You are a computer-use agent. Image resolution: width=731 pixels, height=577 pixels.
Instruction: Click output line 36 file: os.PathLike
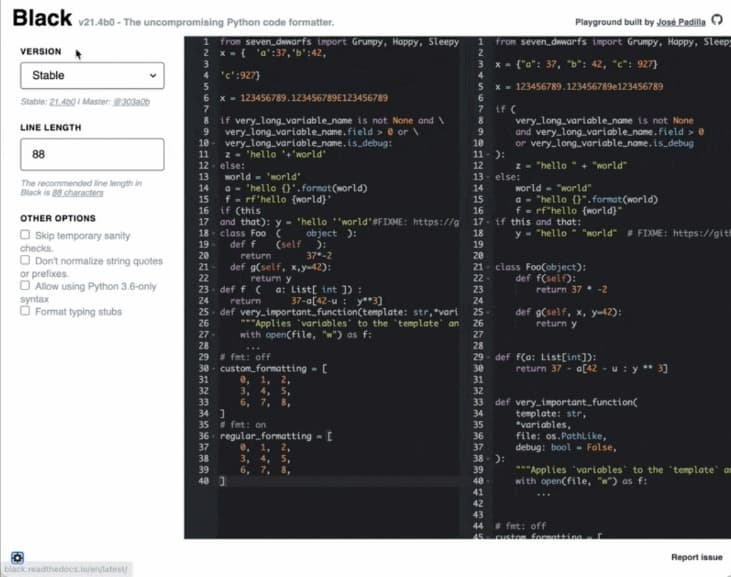(x=561, y=436)
